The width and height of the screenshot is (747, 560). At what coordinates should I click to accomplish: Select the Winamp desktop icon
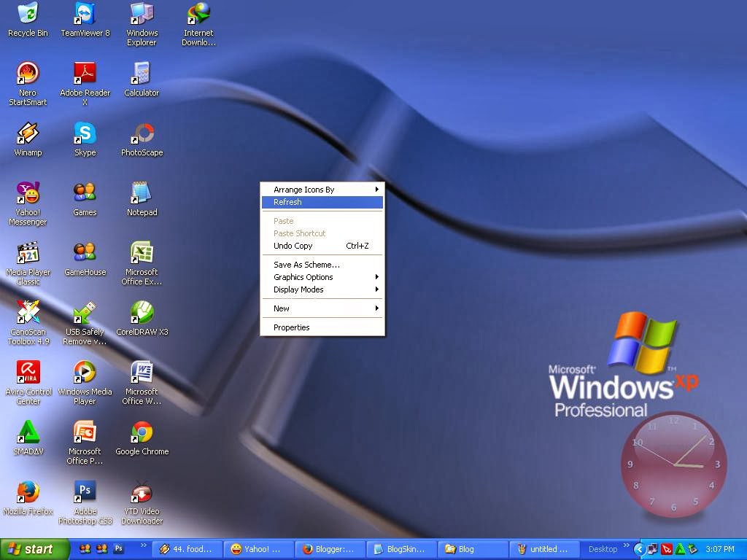[x=28, y=139]
